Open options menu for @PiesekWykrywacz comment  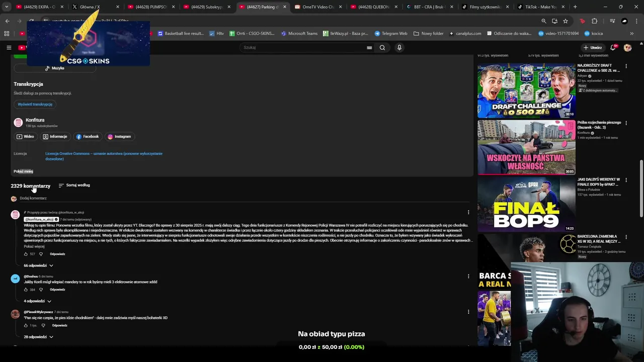[468, 312]
